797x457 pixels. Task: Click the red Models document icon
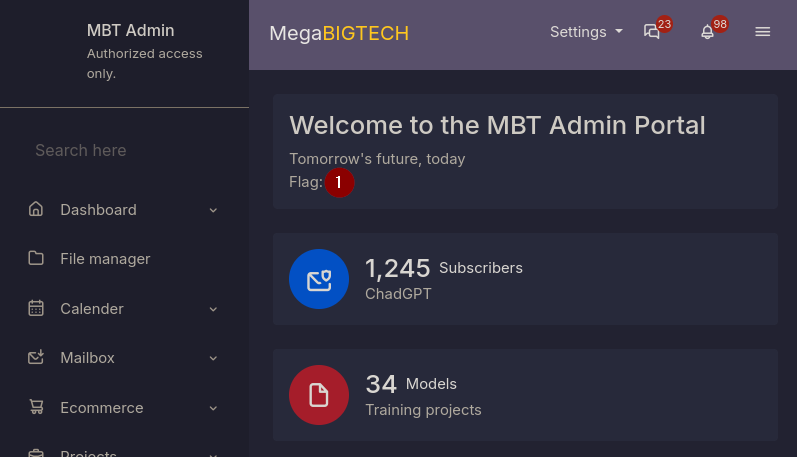point(319,395)
